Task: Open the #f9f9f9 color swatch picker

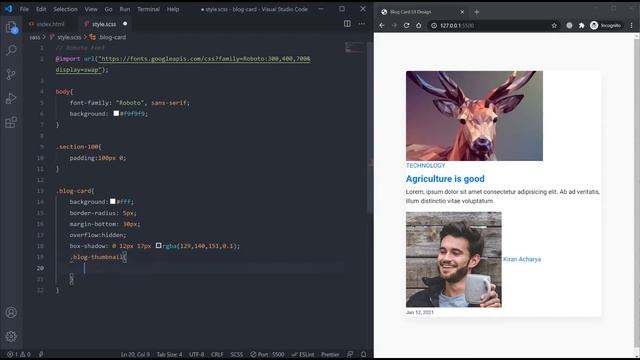Action: coord(116,113)
